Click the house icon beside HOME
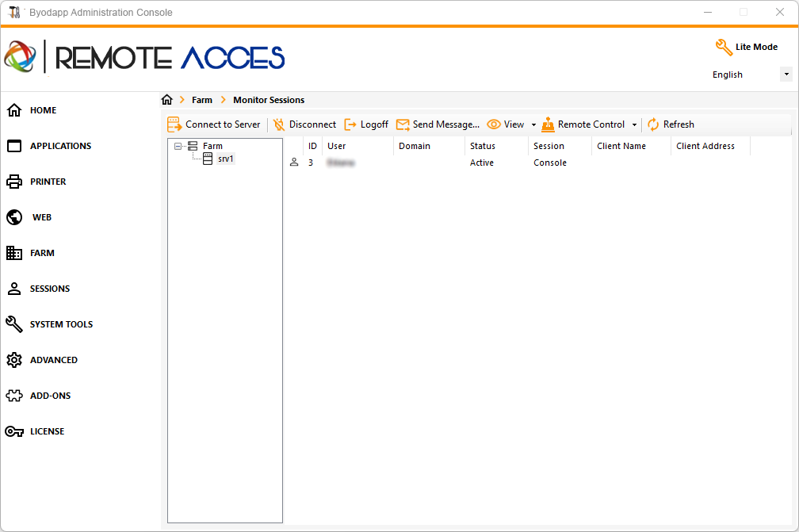 (x=14, y=110)
